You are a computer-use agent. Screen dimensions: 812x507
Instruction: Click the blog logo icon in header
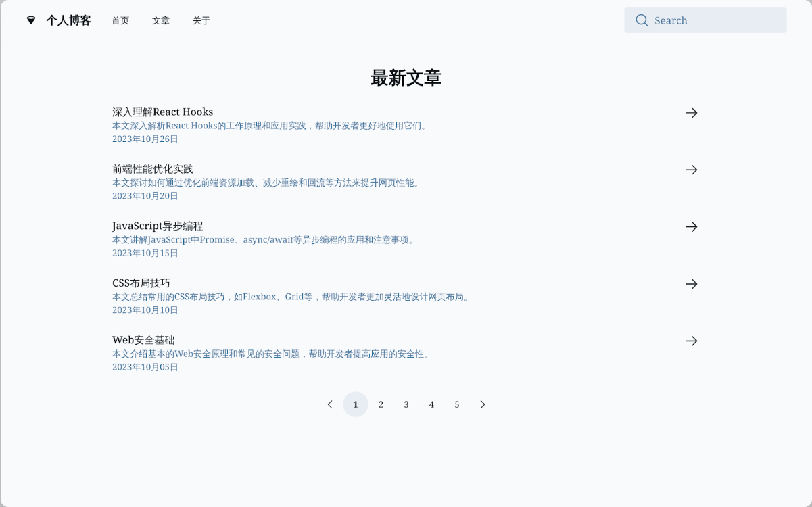click(31, 20)
